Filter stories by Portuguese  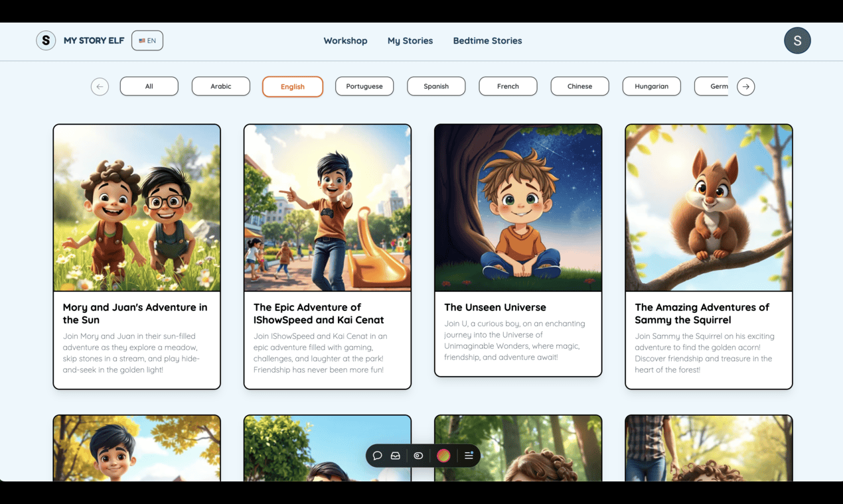[x=364, y=86]
